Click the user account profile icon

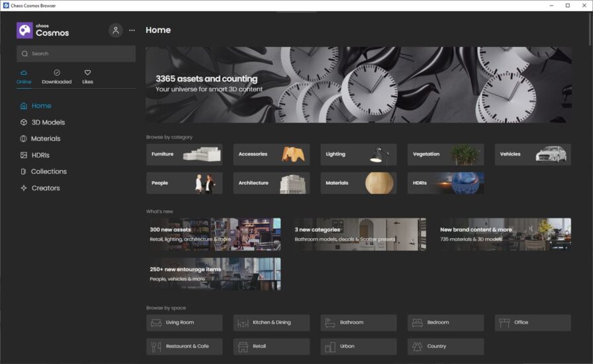[116, 30]
